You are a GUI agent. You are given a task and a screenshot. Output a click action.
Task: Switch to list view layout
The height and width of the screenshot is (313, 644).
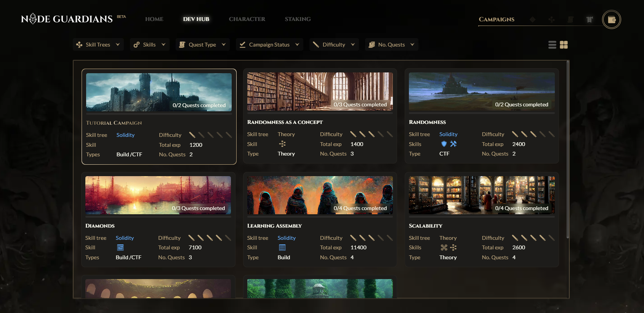pyautogui.click(x=552, y=45)
